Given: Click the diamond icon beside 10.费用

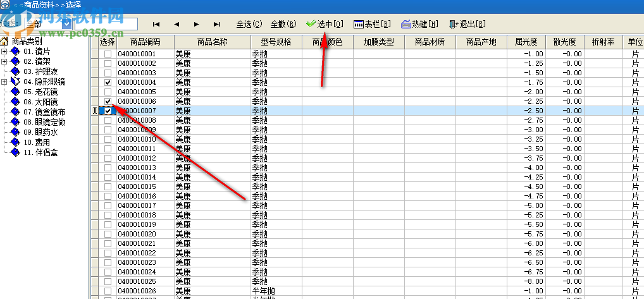Looking at the screenshot, I should pyautogui.click(x=15, y=142).
